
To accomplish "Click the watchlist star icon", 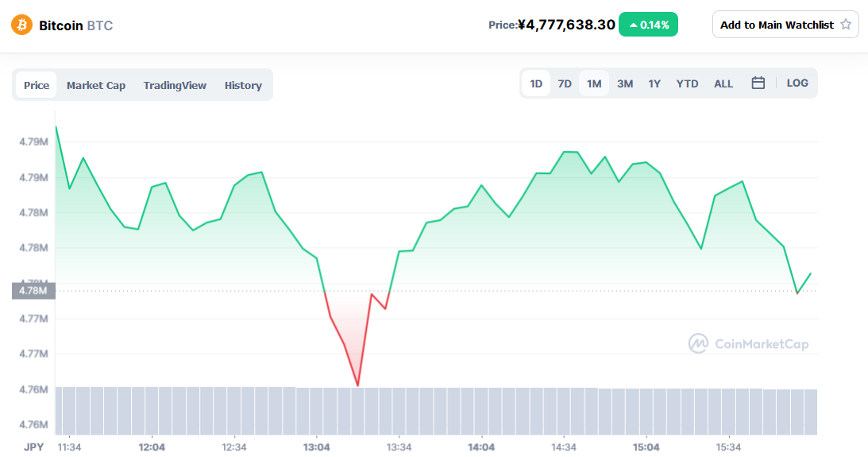I will [845, 25].
